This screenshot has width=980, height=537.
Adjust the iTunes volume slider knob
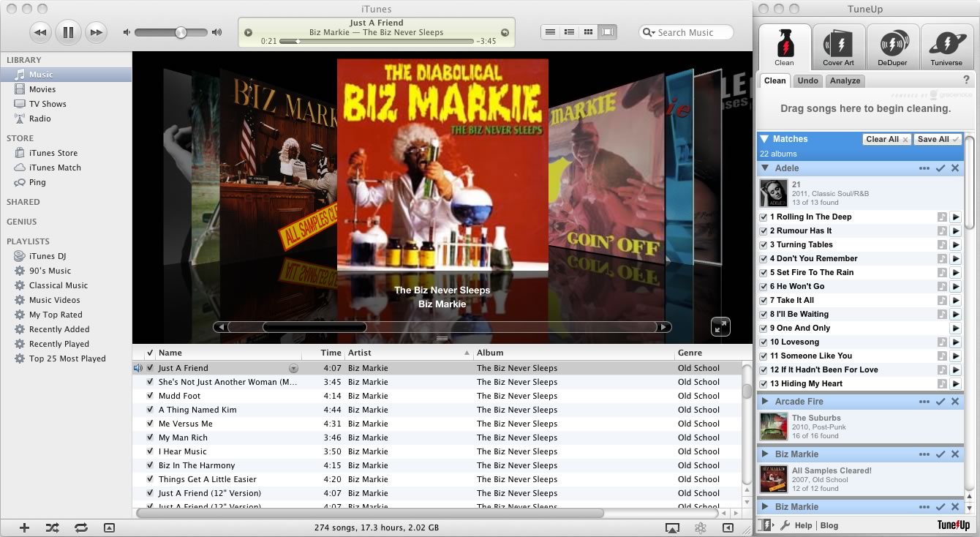click(181, 32)
